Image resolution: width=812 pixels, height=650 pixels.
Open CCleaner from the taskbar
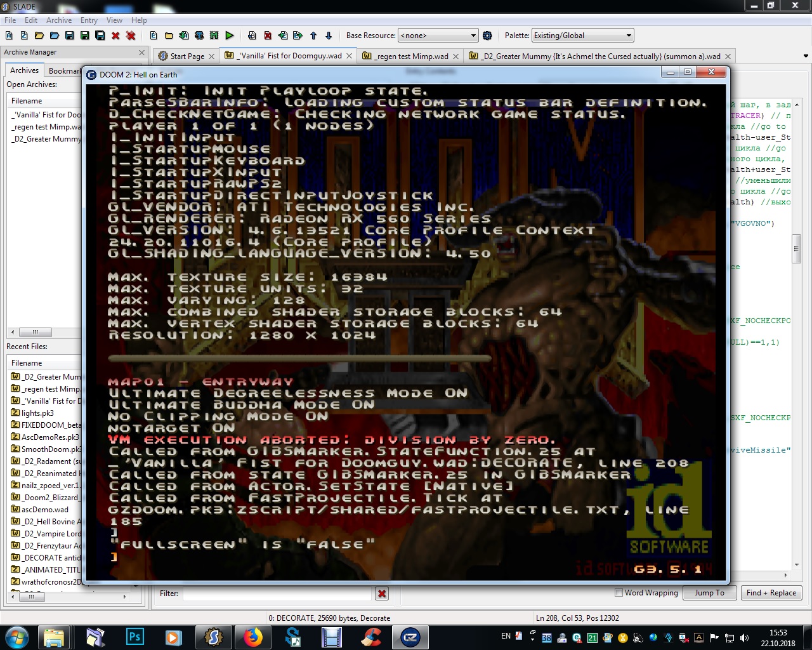(x=371, y=637)
